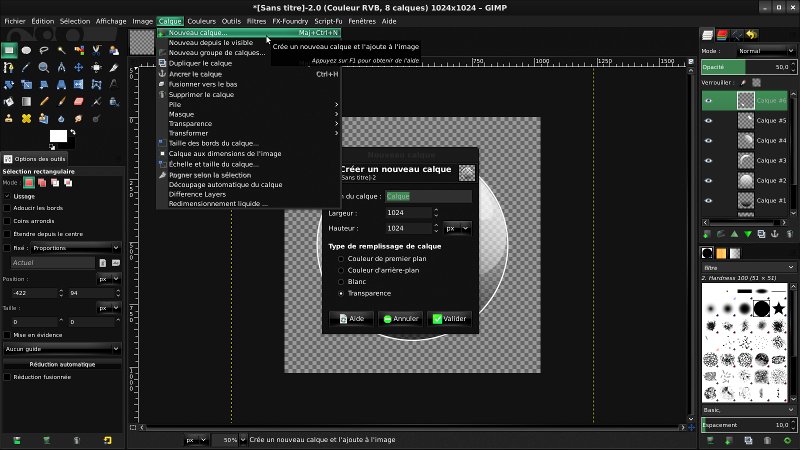Open the Filtres menu
The image size is (800, 450).
point(256,21)
